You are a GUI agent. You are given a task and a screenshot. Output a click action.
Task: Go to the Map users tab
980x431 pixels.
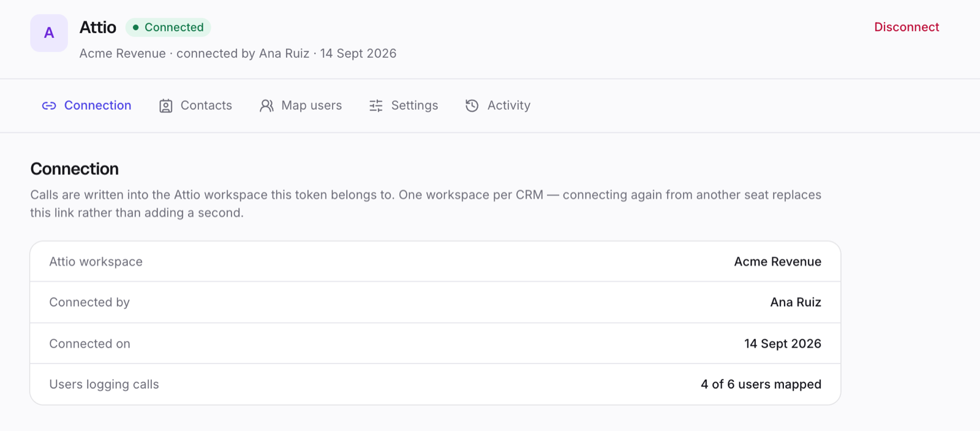pyautogui.click(x=301, y=105)
